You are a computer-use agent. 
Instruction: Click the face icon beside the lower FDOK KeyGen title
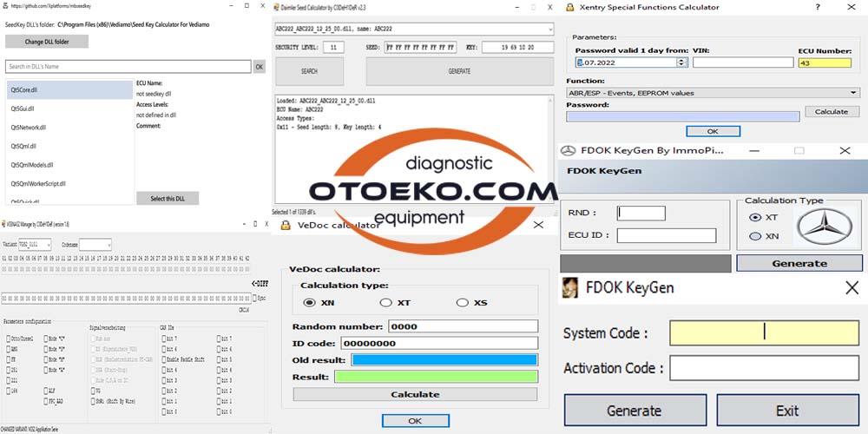(570, 287)
